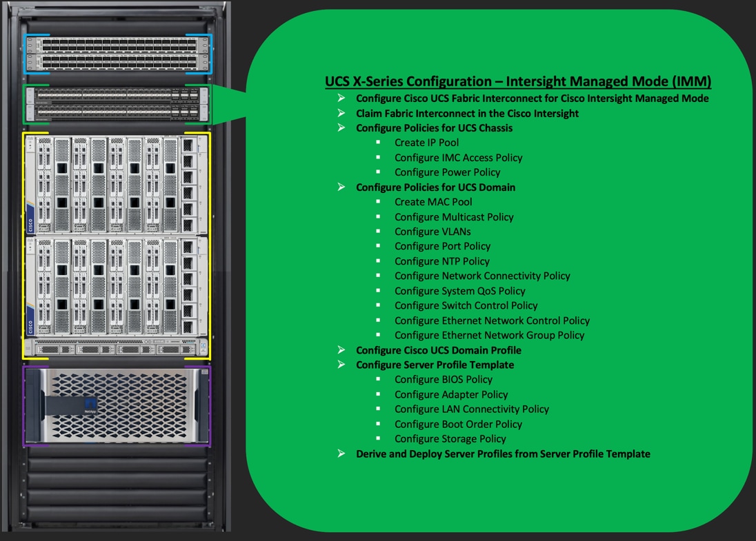Select "Configure Server Profile Template" line
The width and height of the screenshot is (756, 541).
(x=435, y=365)
